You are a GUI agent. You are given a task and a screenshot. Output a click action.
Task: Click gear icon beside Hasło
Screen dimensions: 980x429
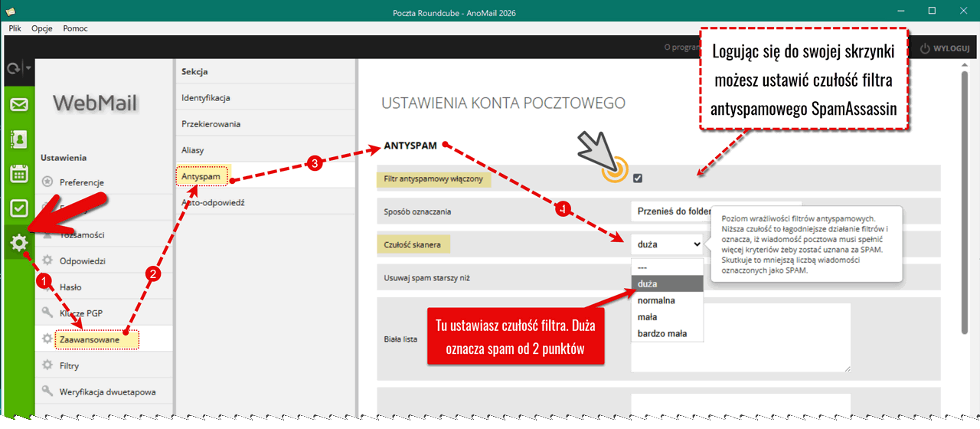pyautogui.click(x=47, y=287)
